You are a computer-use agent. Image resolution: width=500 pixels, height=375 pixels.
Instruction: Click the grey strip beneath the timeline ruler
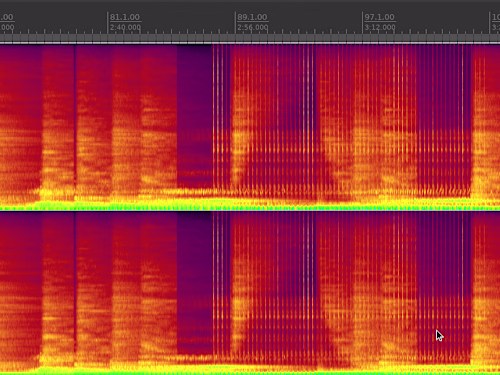click(250, 38)
